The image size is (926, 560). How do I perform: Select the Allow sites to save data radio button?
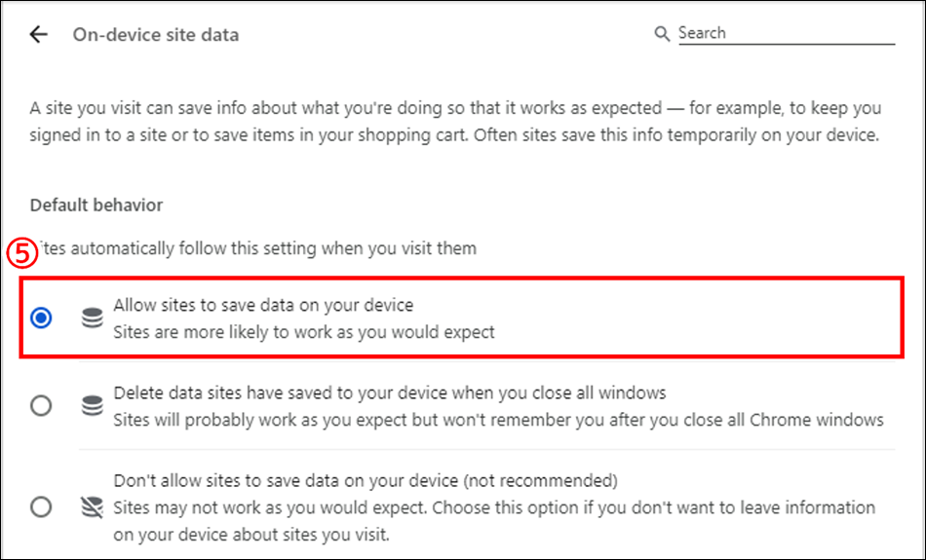point(41,318)
